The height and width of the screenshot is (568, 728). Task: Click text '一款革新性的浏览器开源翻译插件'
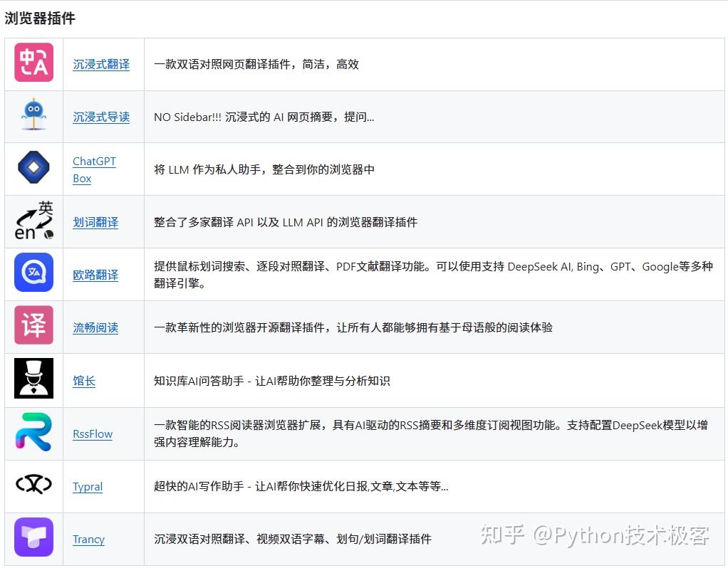[x=241, y=327]
